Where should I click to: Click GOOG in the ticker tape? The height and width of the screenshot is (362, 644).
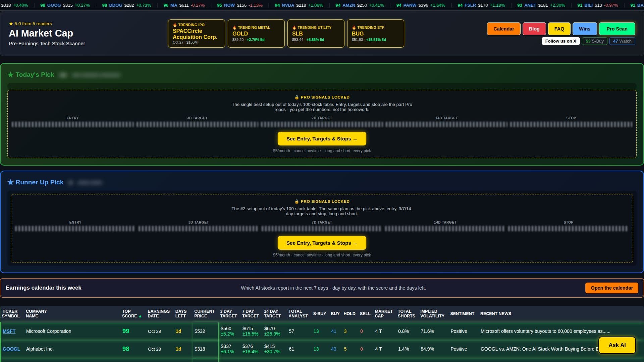[54, 5]
